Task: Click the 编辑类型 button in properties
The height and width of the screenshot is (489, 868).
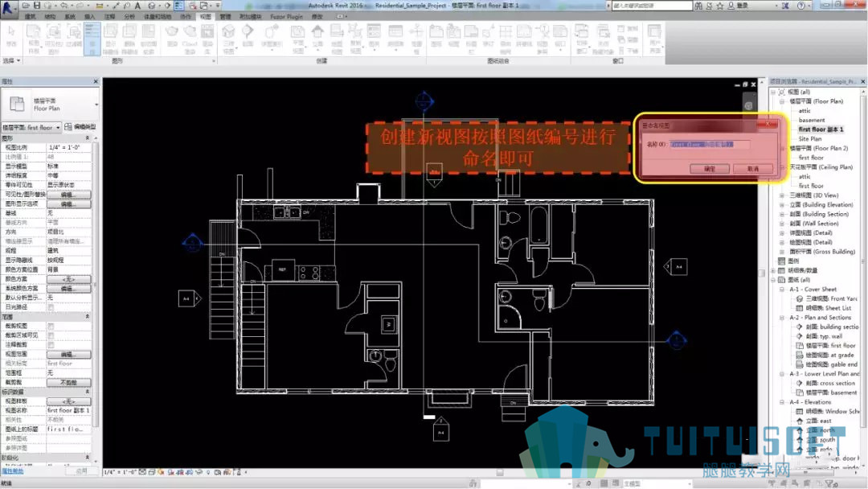Action: coord(80,127)
